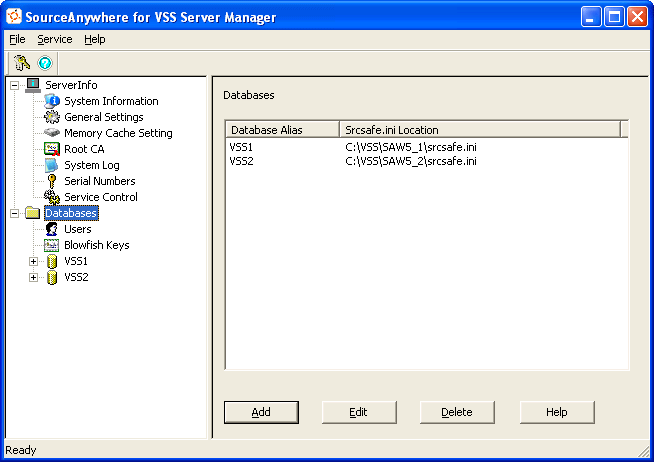Screen dimensions: 654x462
Task: Expand the VSS2 database node
Action: (x=33, y=277)
